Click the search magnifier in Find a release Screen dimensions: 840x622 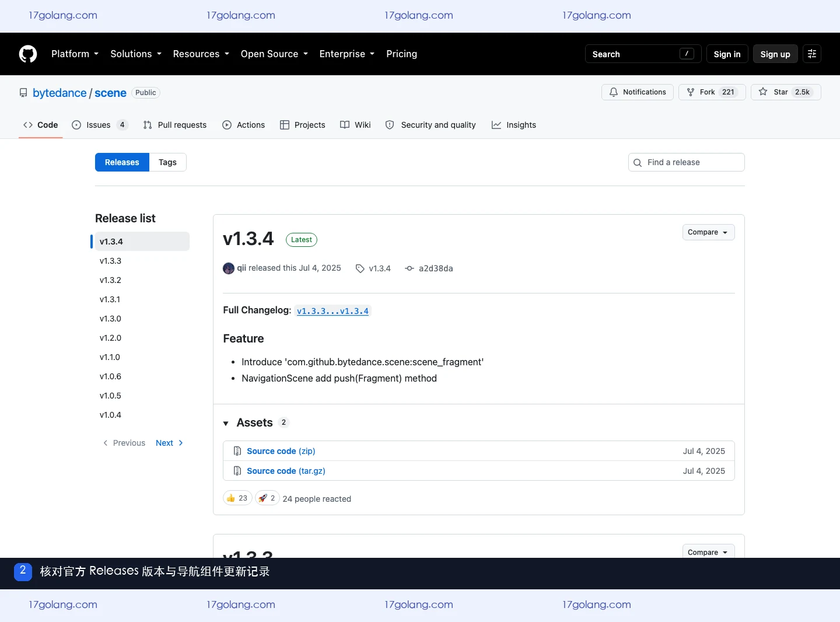638,163
